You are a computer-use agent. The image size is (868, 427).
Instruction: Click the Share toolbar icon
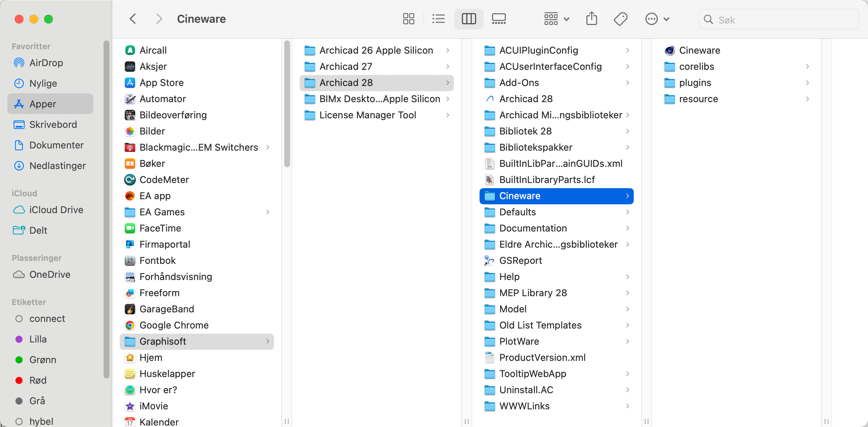pyautogui.click(x=592, y=19)
